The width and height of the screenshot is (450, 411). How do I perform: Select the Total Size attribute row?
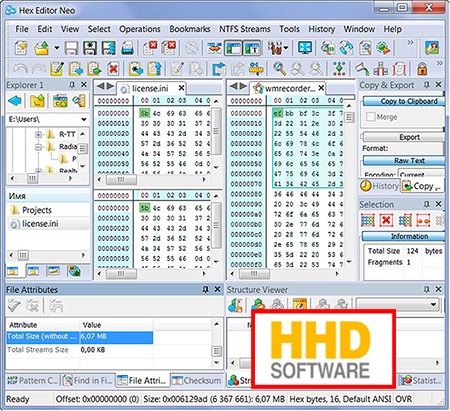coord(80,337)
